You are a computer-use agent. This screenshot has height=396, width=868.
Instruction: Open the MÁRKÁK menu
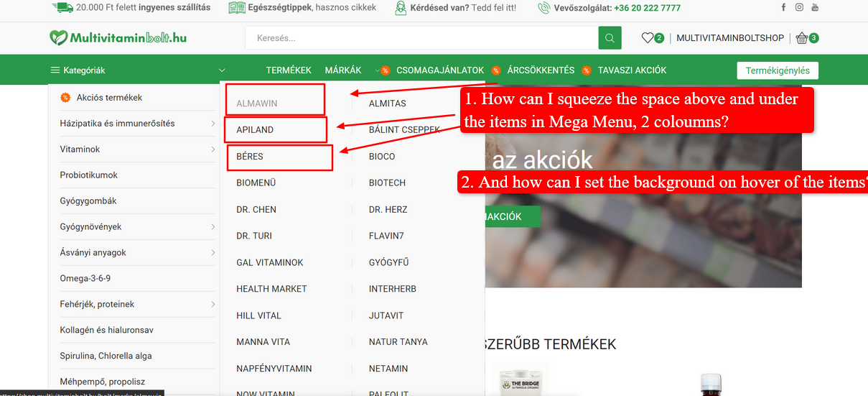[x=343, y=70]
